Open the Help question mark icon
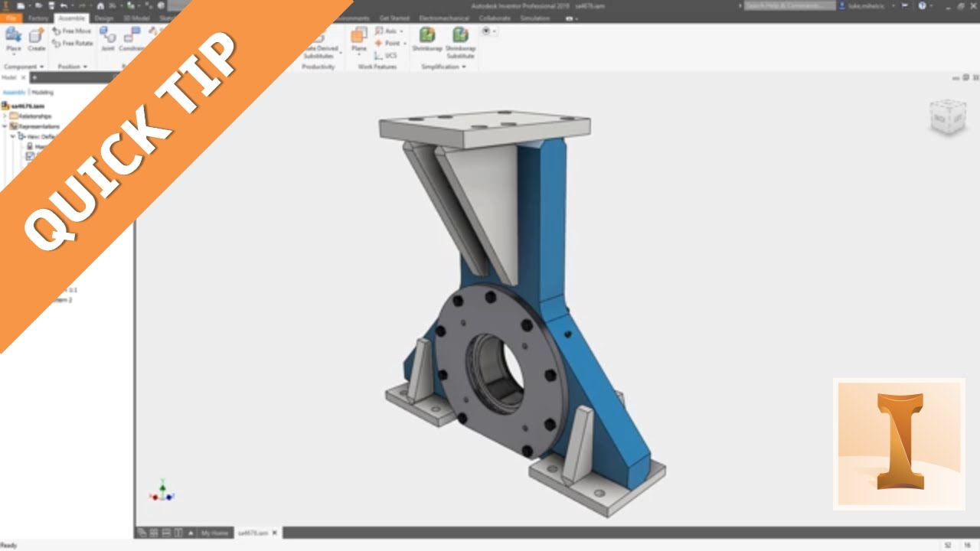 click(922, 5)
